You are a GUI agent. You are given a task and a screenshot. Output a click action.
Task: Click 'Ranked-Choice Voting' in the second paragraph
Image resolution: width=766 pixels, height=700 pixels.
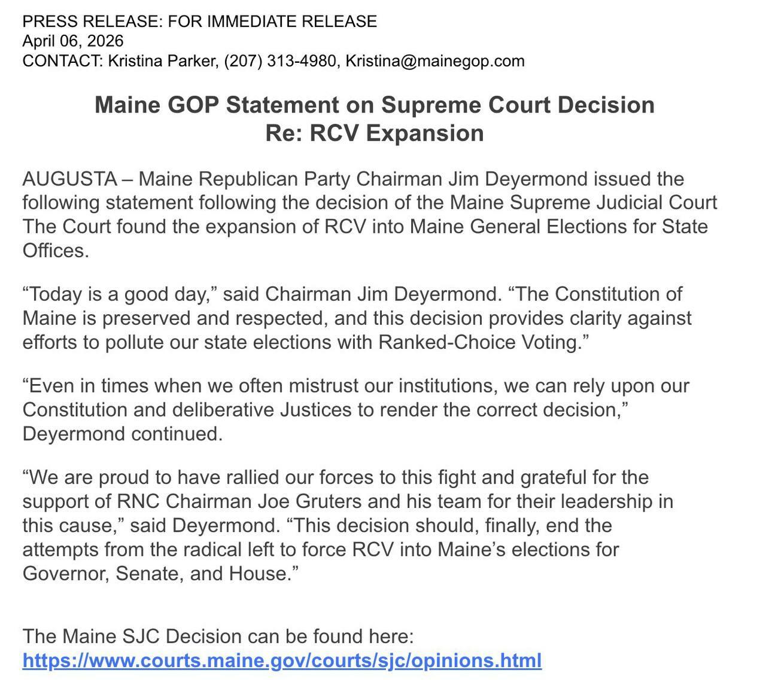(479, 342)
